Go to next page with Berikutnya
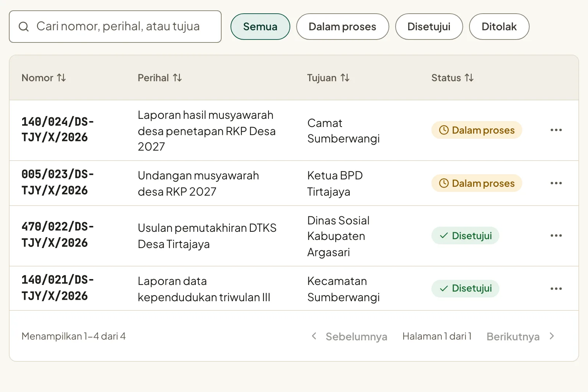 click(520, 336)
